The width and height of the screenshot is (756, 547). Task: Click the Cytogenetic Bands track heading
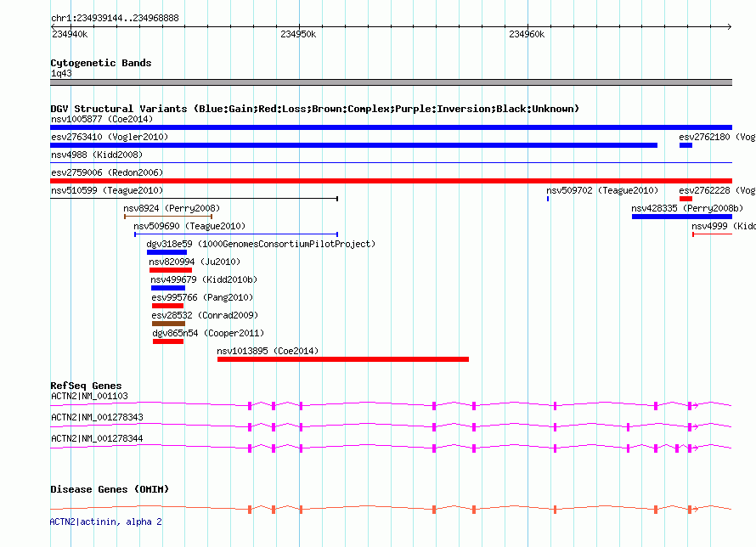pyautogui.click(x=101, y=63)
